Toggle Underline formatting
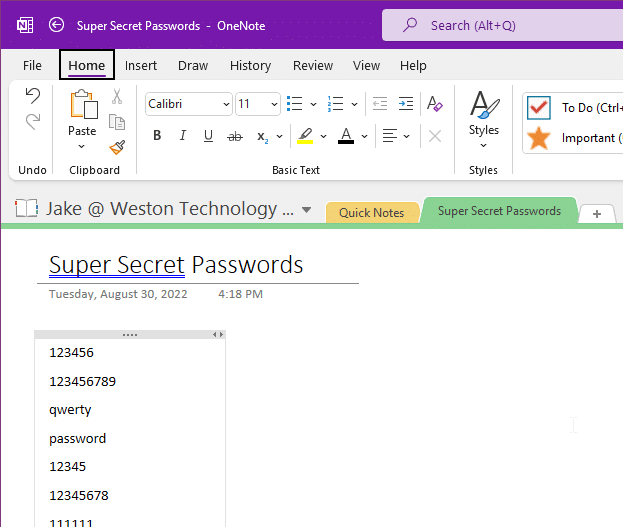Screen dimensions: 623x527 tap(208, 136)
